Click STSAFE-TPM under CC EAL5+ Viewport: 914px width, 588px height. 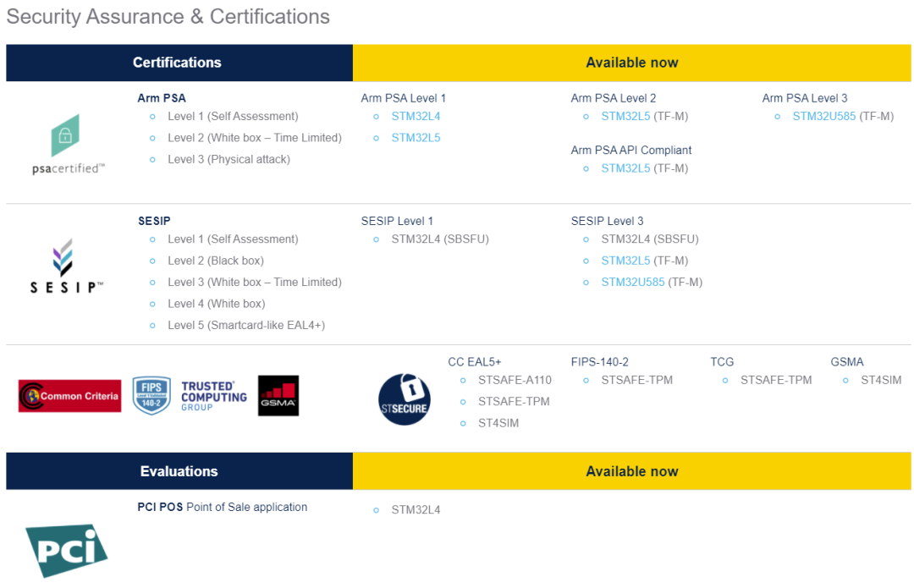click(514, 402)
